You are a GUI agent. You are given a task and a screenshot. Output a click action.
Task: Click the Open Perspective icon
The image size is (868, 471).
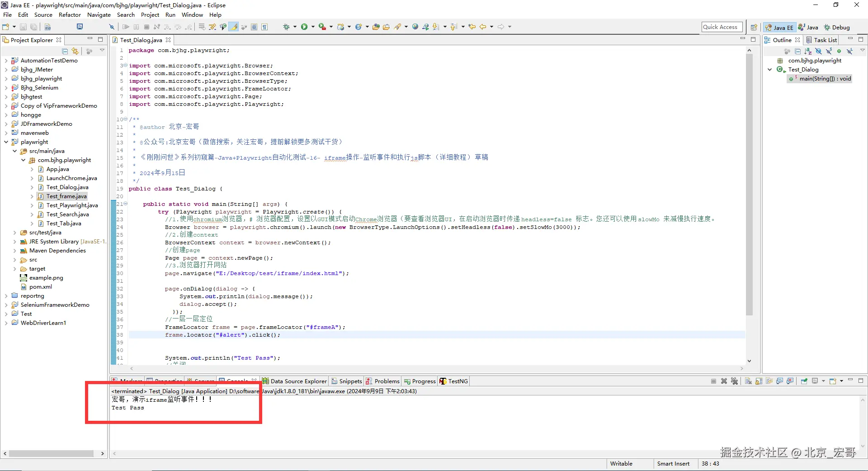tap(754, 27)
